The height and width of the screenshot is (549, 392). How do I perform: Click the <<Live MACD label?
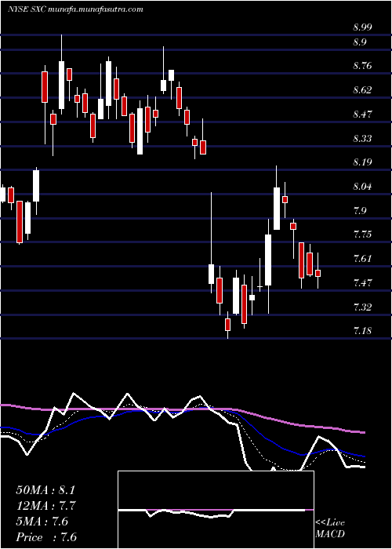point(330,529)
